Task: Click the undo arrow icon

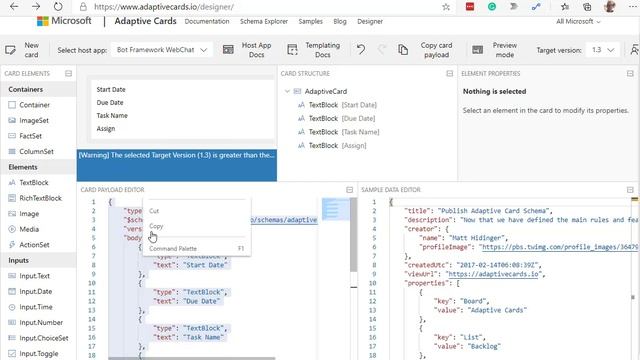Action: [x=361, y=50]
